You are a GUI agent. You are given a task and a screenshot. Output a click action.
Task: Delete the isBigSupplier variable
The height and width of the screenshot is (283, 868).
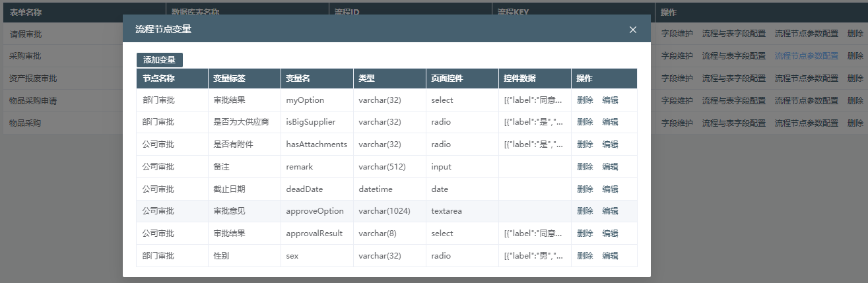point(585,122)
